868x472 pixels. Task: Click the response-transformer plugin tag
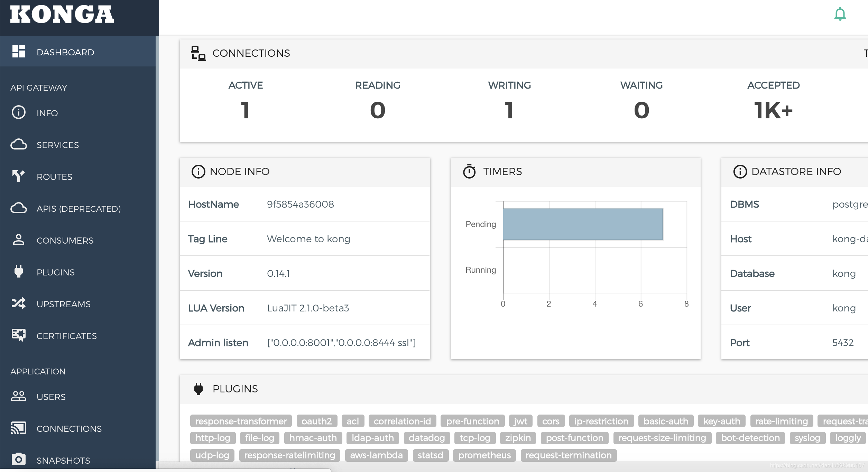point(241,421)
